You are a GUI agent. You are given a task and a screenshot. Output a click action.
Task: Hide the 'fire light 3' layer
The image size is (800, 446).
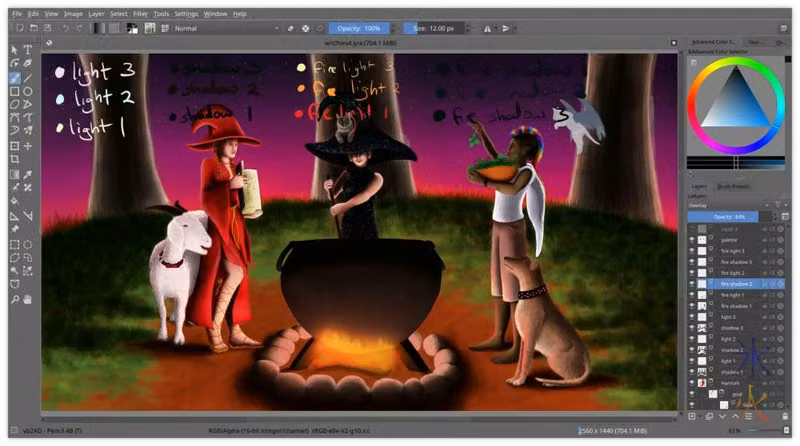692,251
